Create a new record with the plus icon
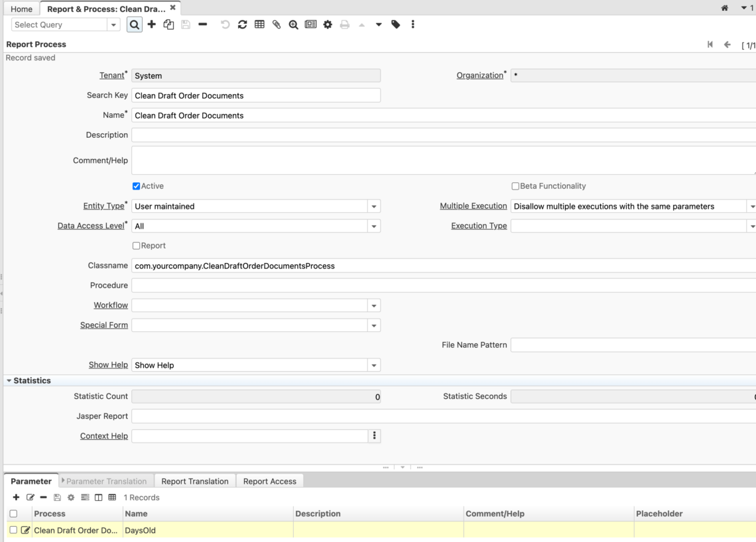This screenshot has width=756, height=542. coord(151,24)
